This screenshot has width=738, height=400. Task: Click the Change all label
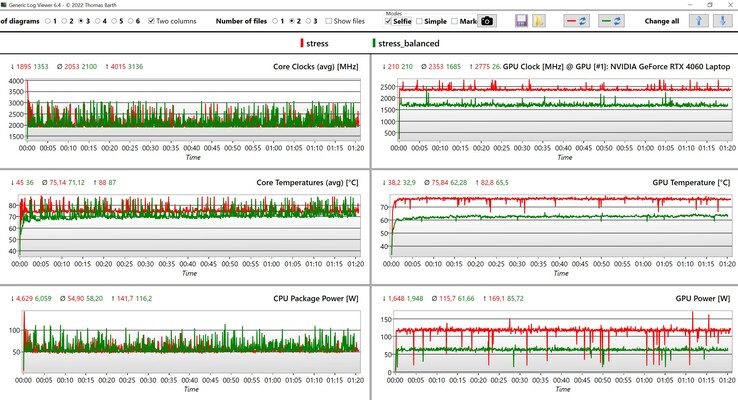(662, 21)
